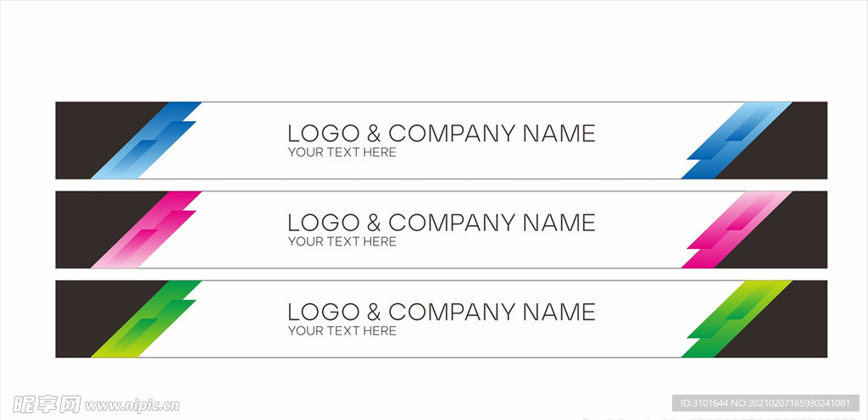Select YOUR TEXT HERE in the green banner

(x=342, y=331)
